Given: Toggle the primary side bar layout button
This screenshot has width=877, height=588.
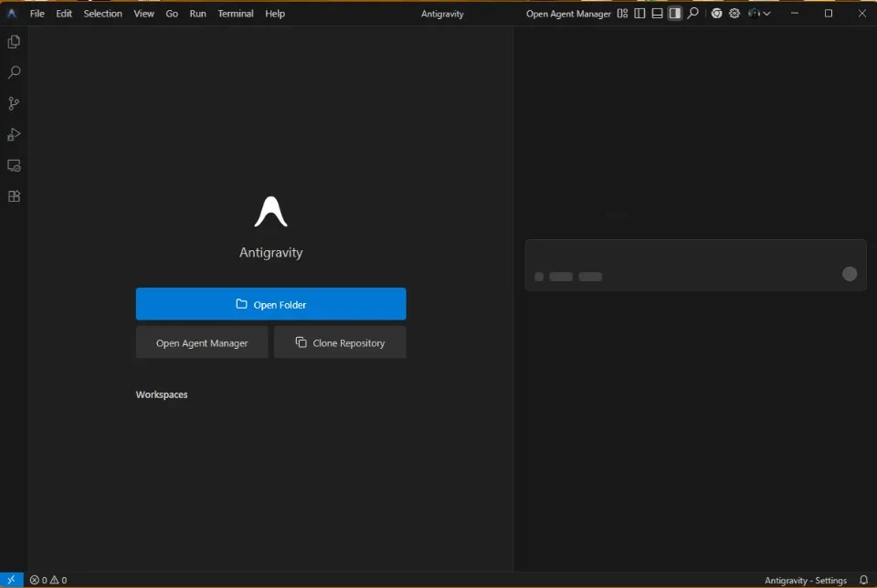Looking at the screenshot, I should click(639, 14).
